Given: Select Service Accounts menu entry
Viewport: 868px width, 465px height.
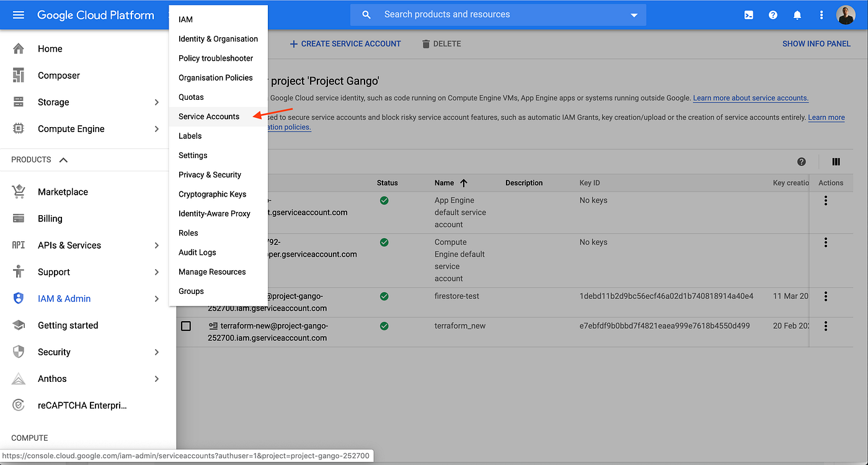Looking at the screenshot, I should [208, 116].
